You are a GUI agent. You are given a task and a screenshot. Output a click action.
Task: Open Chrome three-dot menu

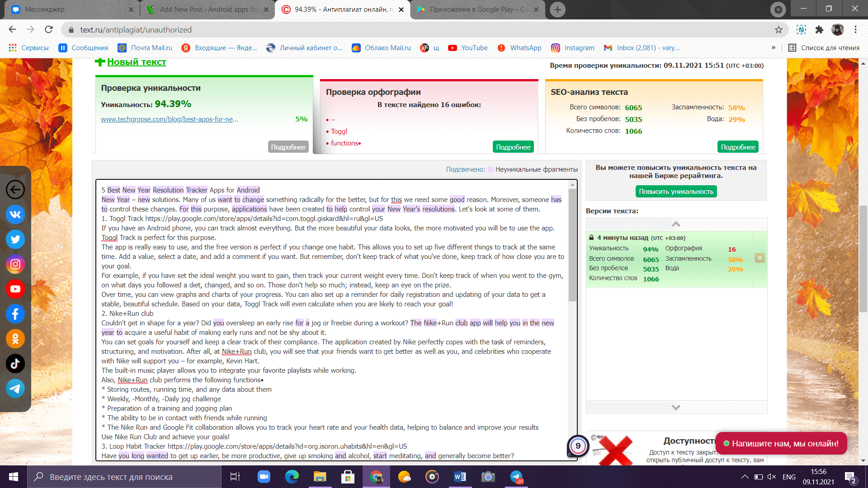coord(855,29)
